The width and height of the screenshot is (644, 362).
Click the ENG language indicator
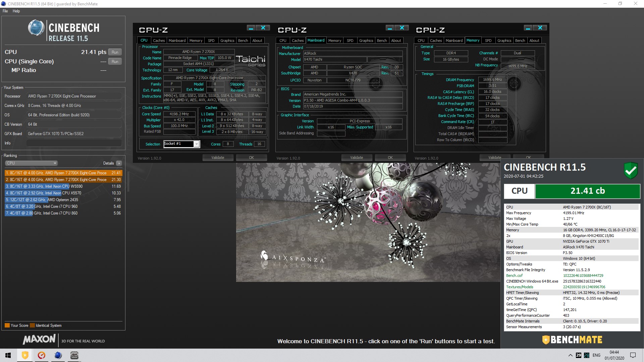tap(596, 355)
